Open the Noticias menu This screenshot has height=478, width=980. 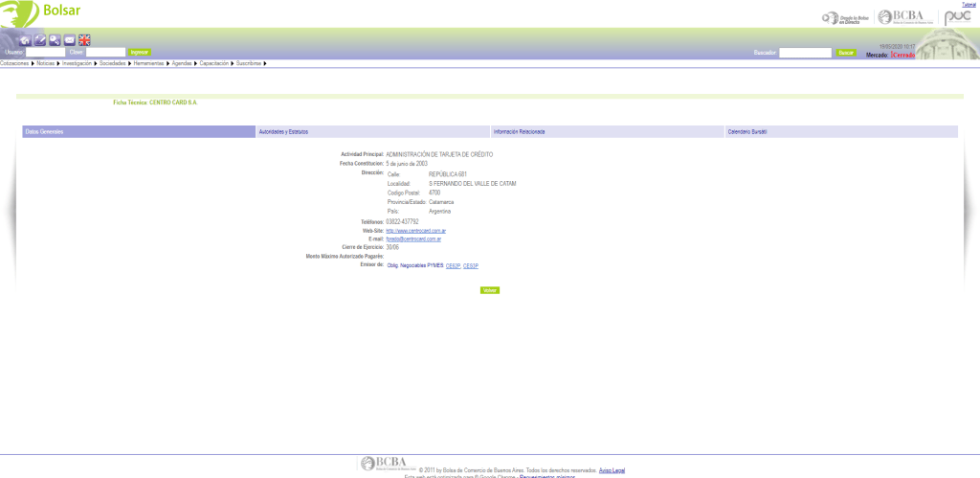(x=48, y=63)
